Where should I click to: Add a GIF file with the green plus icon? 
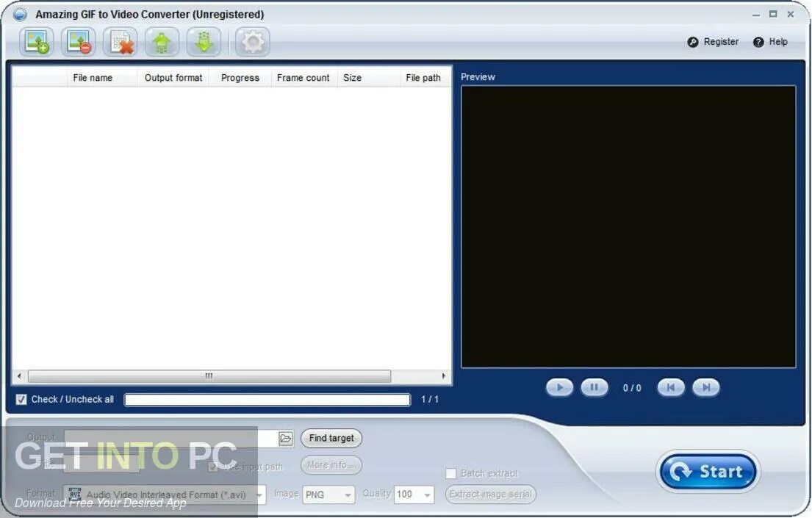37,42
